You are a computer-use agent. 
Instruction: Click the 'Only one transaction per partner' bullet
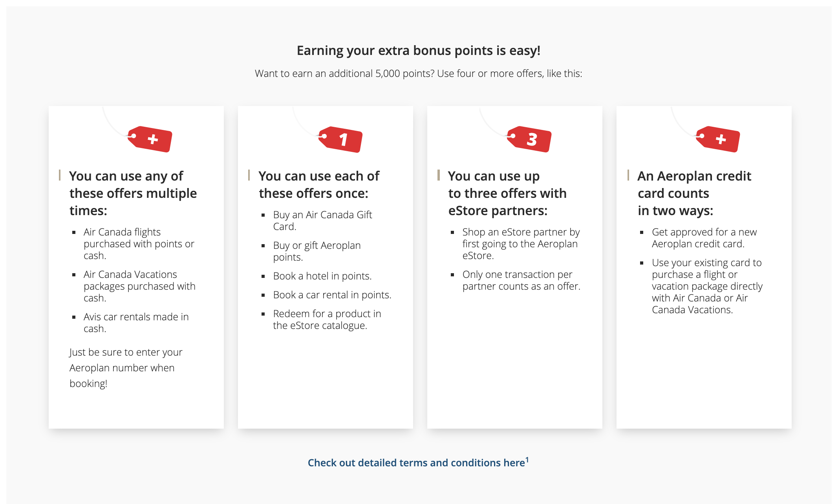[x=521, y=280]
